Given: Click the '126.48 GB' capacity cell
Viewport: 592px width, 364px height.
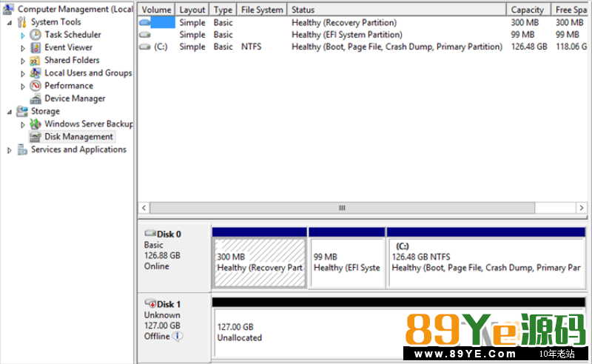Looking at the screenshot, I should click(528, 47).
